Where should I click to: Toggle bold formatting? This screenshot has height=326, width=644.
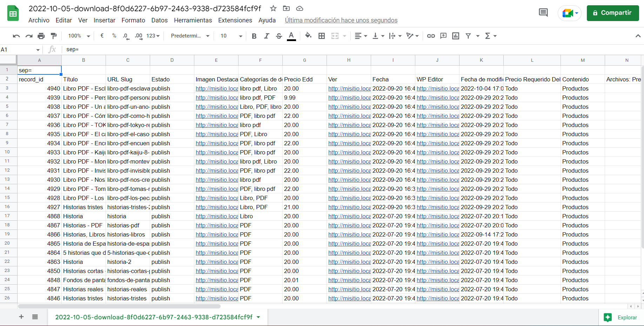(254, 36)
